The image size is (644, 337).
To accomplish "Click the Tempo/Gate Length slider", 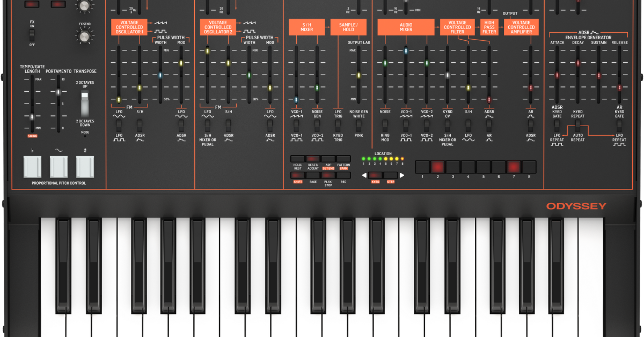I will (32, 116).
